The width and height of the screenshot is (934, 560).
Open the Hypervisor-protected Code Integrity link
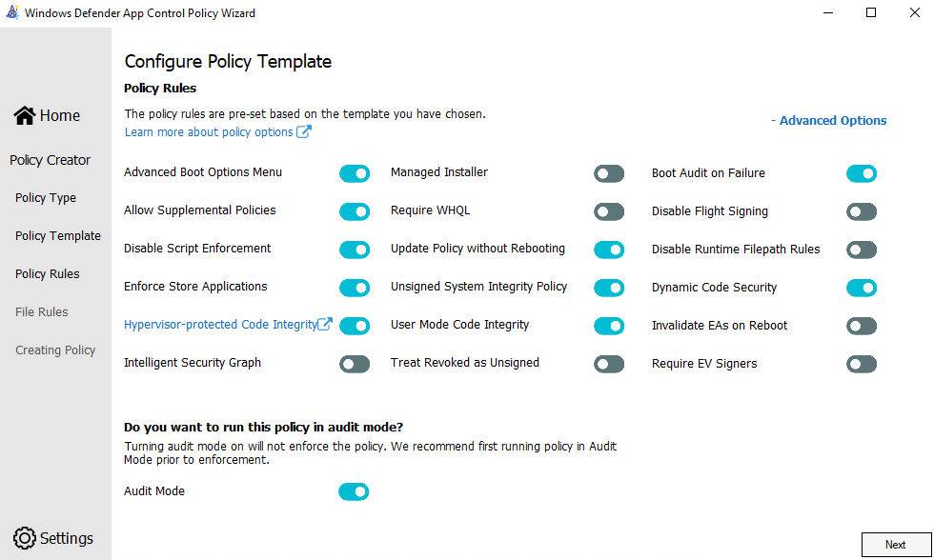221,325
